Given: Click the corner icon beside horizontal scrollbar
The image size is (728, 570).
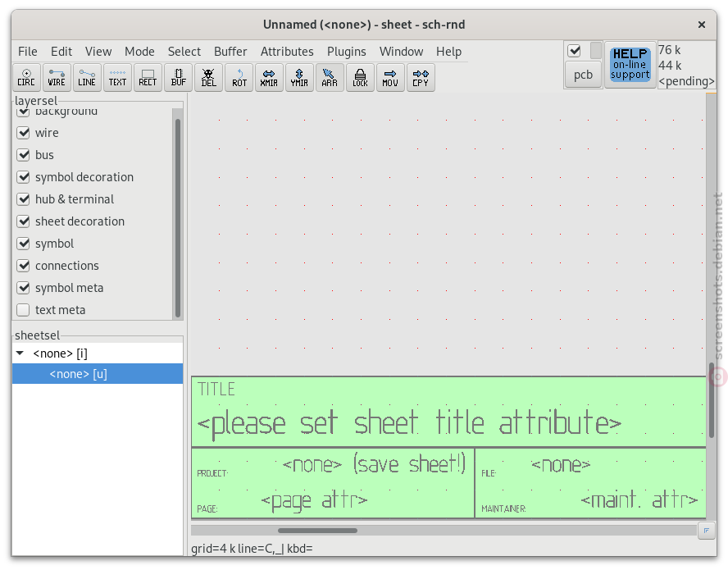Looking at the screenshot, I should (x=706, y=531).
